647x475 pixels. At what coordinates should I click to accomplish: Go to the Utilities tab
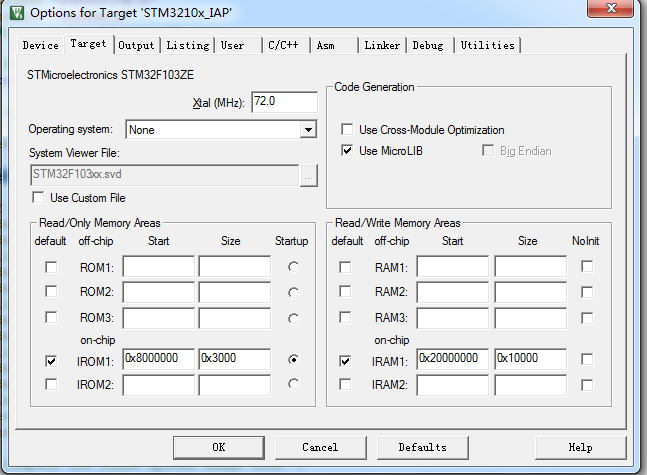pos(488,45)
